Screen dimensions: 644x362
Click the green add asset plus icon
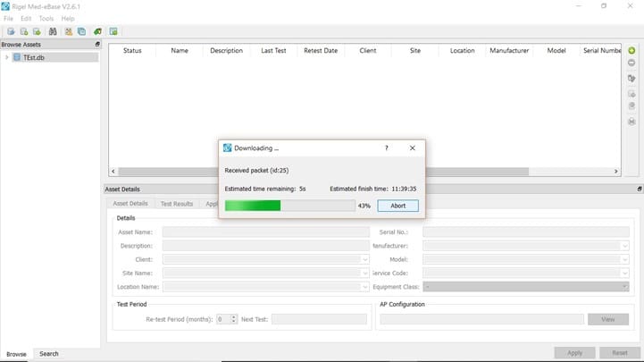(x=631, y=51)
